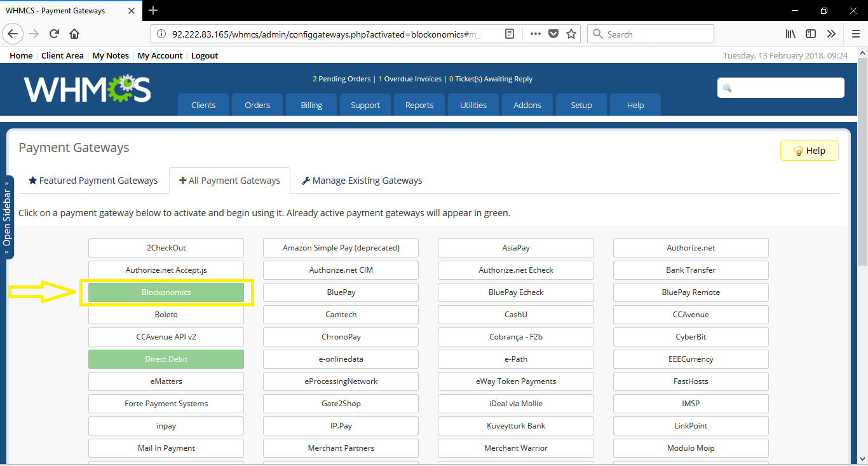Screen dimensions: 868x466
Task: Select the Gate2Shop gateway
Action: tap(341, 404)
